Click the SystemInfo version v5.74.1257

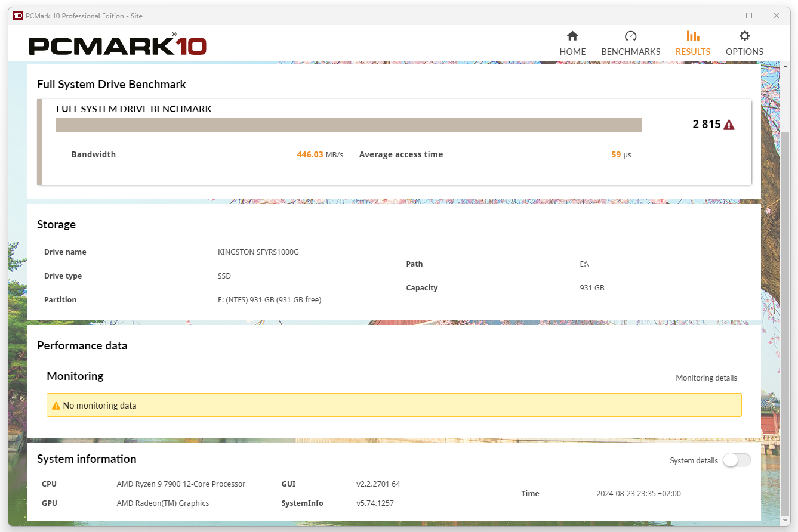coord(375,503)
